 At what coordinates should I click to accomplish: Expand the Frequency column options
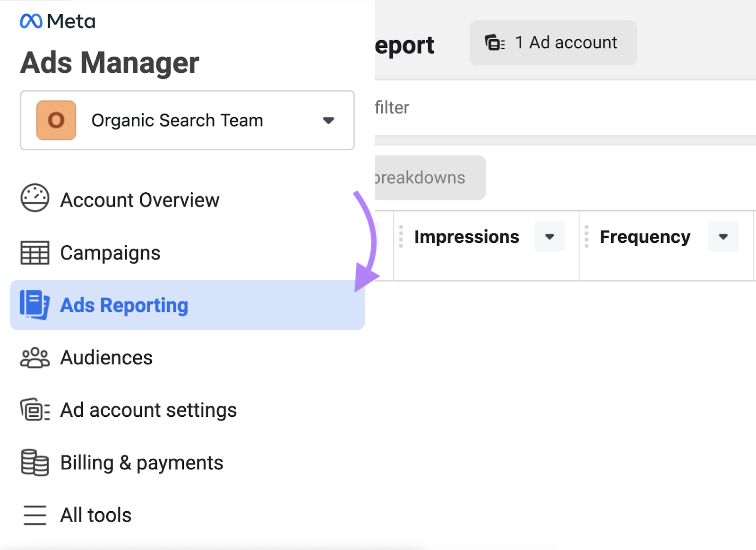(x=722, y=236)
